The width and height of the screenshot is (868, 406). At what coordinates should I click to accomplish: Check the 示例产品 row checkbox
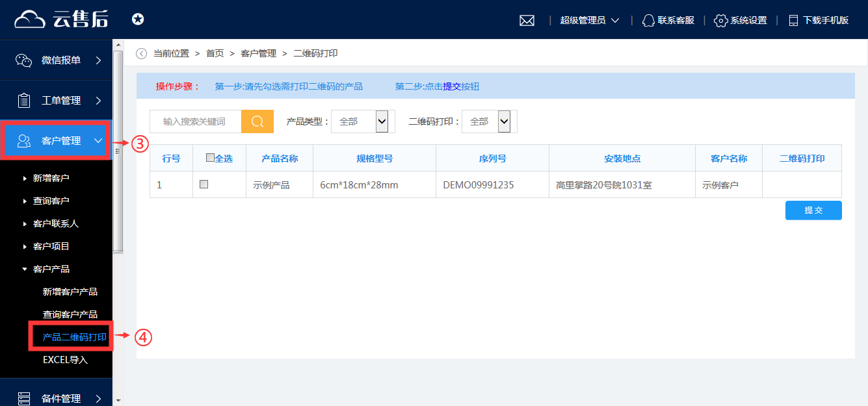pos(204,184)
